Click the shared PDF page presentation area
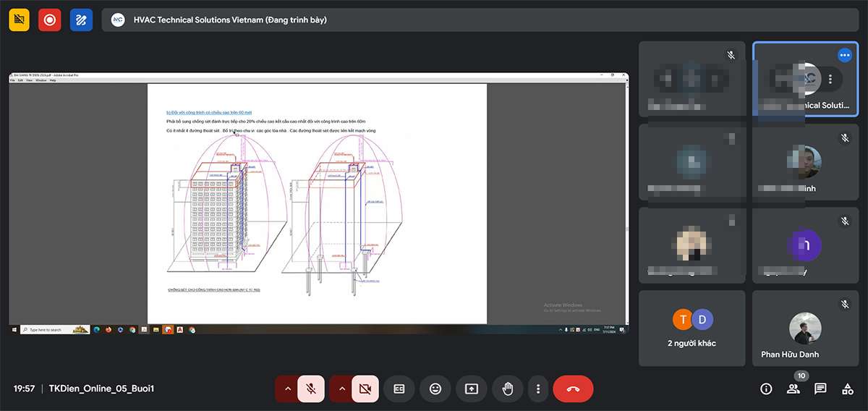This screenshot has height=411, width=868. (317, 203)
